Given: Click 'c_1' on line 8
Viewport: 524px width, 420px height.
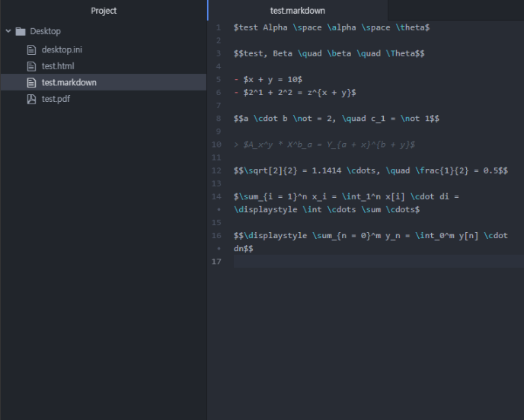Looking at the screenshot, I should [378, 119].
